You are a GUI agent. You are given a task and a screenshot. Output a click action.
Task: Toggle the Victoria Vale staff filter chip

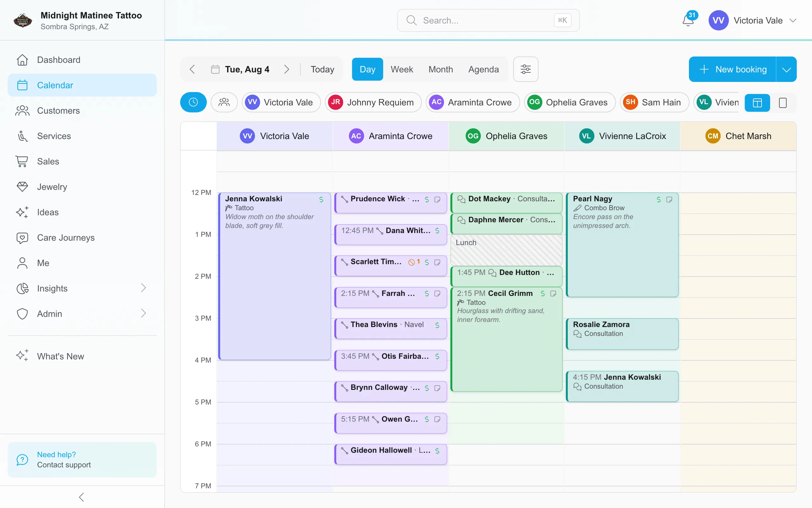coord(281,102)
